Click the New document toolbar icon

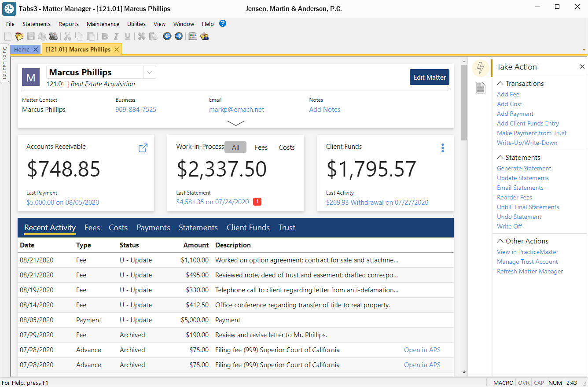pyautogui.click(x=8, y=36)
